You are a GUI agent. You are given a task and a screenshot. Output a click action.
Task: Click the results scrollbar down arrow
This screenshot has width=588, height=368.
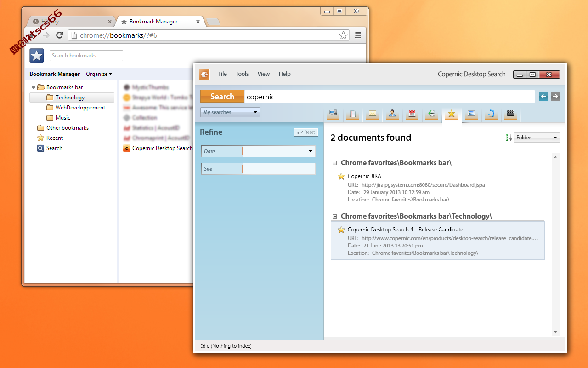pyautogui.click(x=555, y=332)
